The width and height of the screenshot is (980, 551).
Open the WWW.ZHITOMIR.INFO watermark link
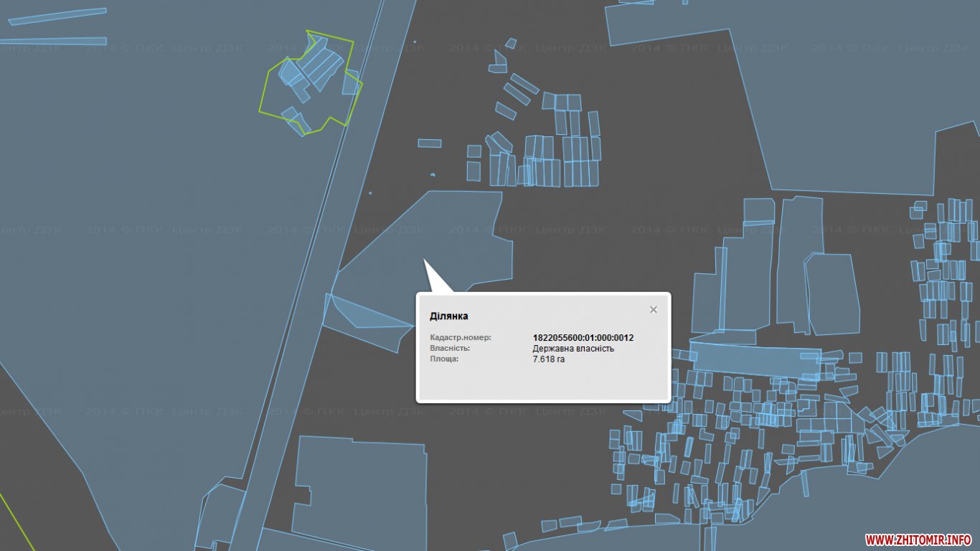(x=918, y=539)
